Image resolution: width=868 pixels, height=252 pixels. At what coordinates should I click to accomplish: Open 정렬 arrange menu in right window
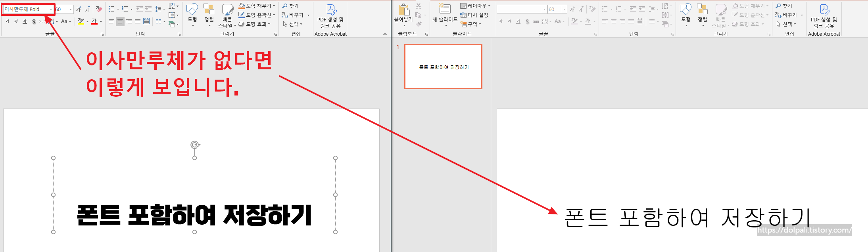coord(703,15)
